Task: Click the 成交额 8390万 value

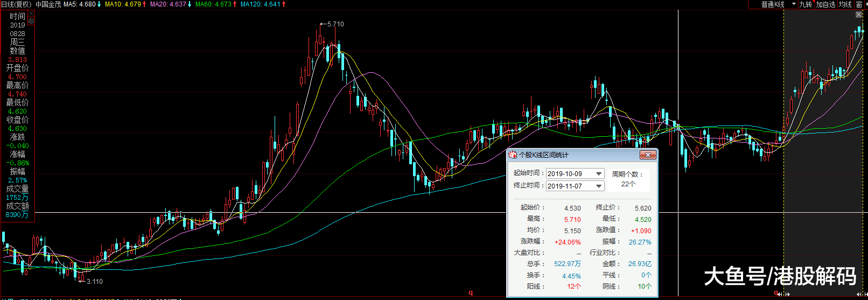Action: tap(17, 215)
